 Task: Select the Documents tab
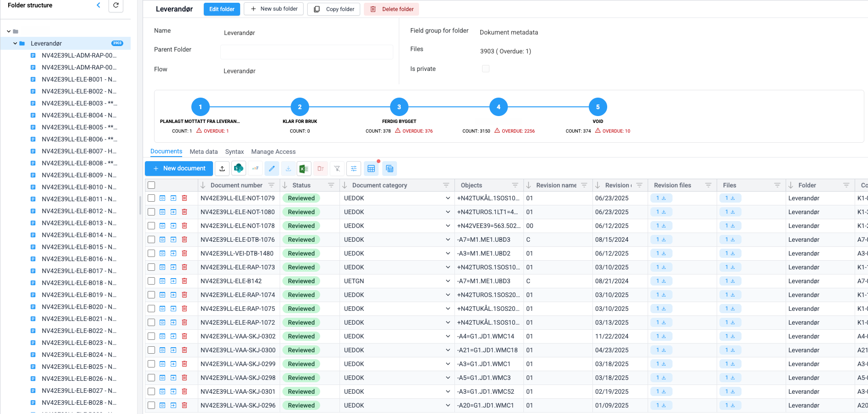pyautogui.click(x=166, y=152)
